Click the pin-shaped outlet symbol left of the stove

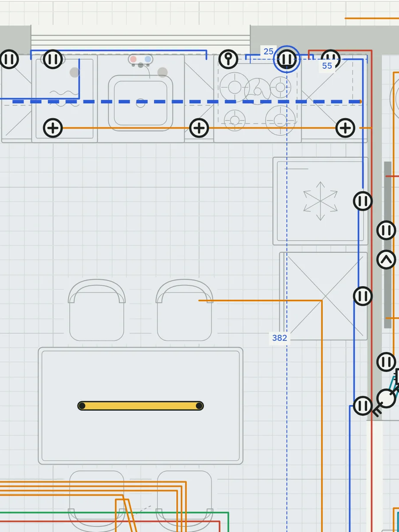point(228,59)
